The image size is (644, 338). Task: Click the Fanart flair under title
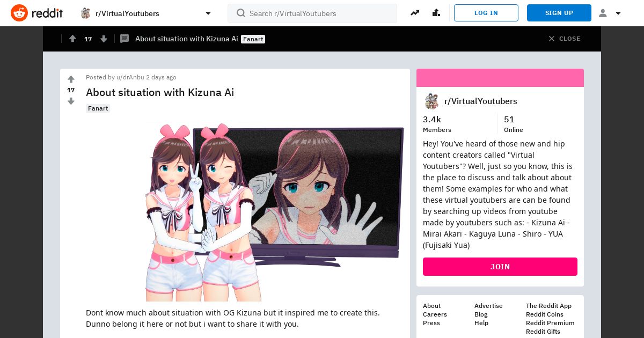coord(98,108)
